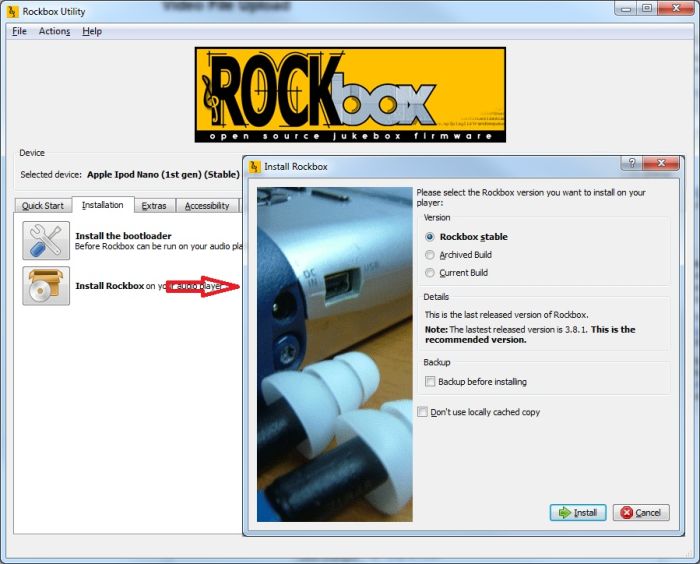Click the help question mark in dialog
Screen dimensions: 700x564
pos(632,163)
